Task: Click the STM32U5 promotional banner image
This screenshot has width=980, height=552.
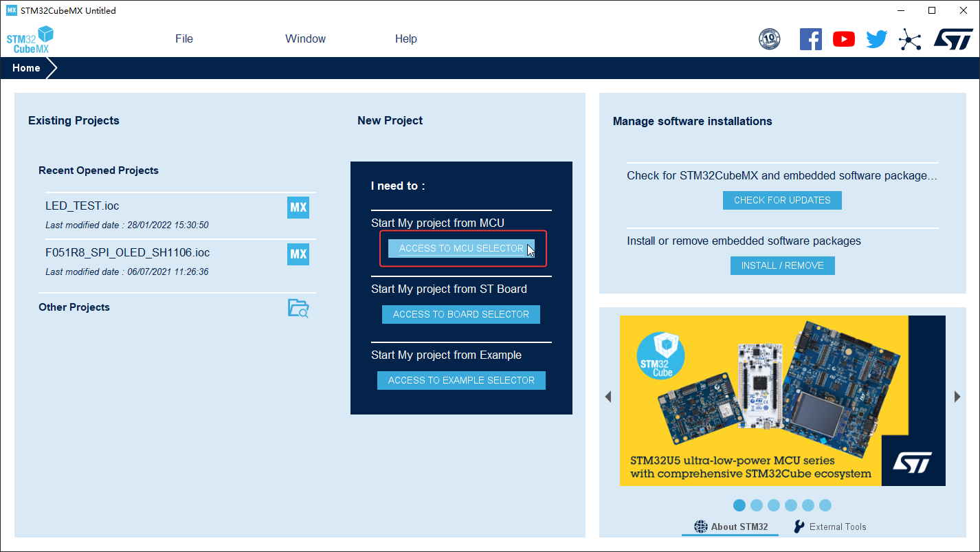Action: point(783,401)
